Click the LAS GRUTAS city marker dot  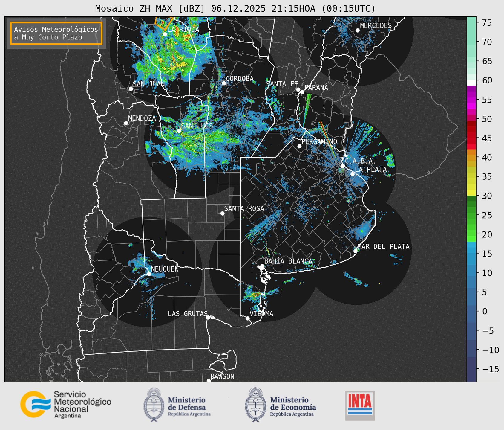point(208,318)
